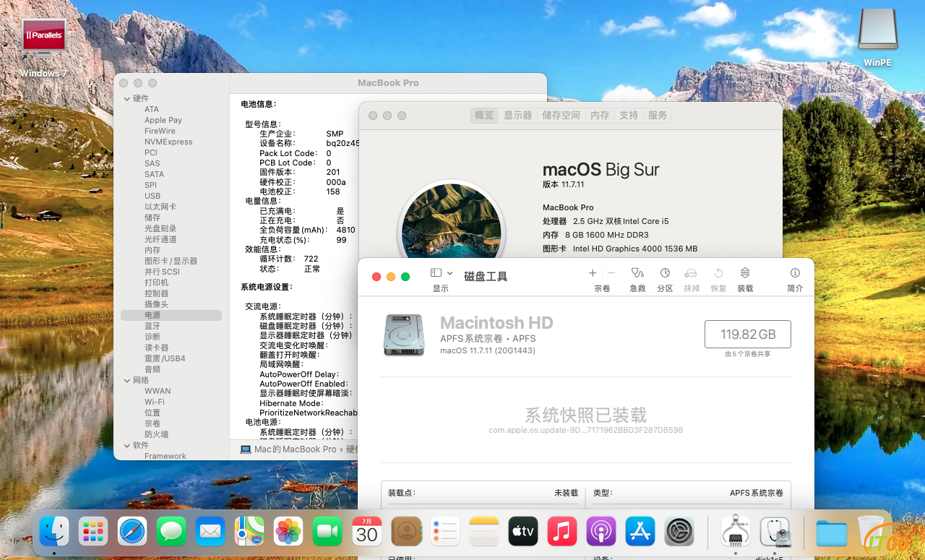Open Finder from the Dock
Screen dimensions: 925x560
54,532
